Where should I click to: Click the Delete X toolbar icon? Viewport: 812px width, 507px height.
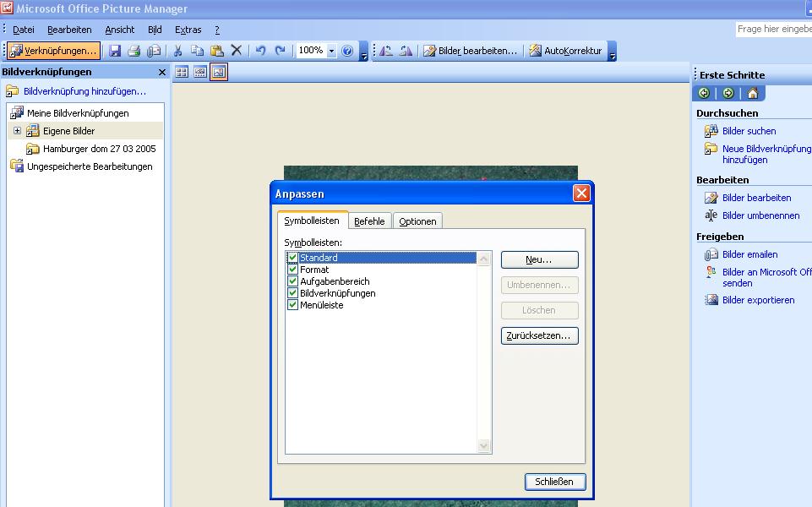coord(236,51)
